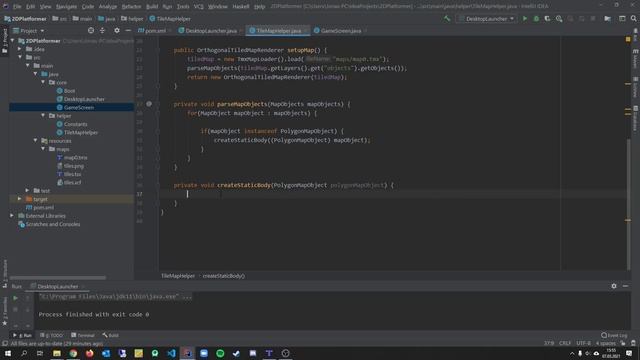Select tiles.png file in project tree
The width and height of the screenshot is (640, 360).
pyautogui.click(x=73, y=166)
